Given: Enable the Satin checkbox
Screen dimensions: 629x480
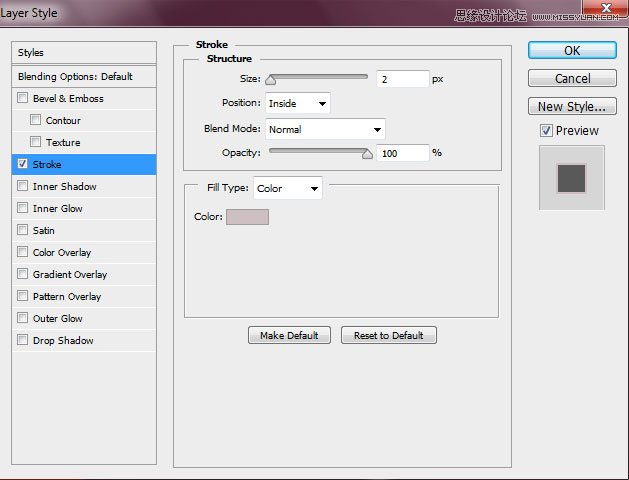Looking at the screenshot, I should click(22, 230).
